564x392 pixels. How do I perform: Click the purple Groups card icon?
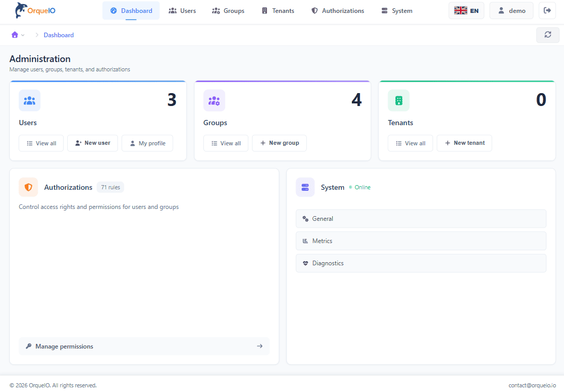tap(214, 100)
